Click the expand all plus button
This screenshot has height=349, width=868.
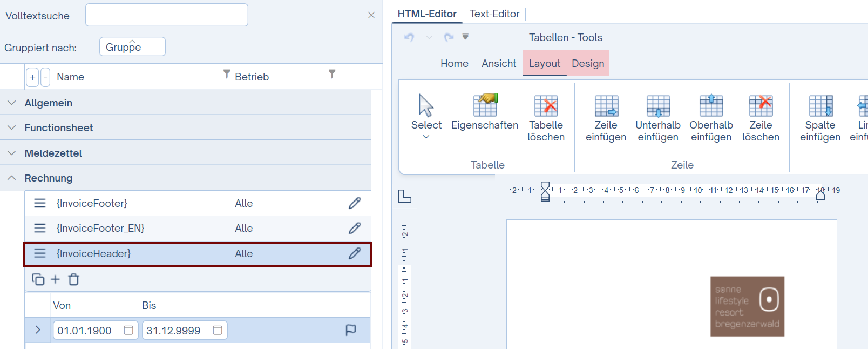click(x=32, y=77)
